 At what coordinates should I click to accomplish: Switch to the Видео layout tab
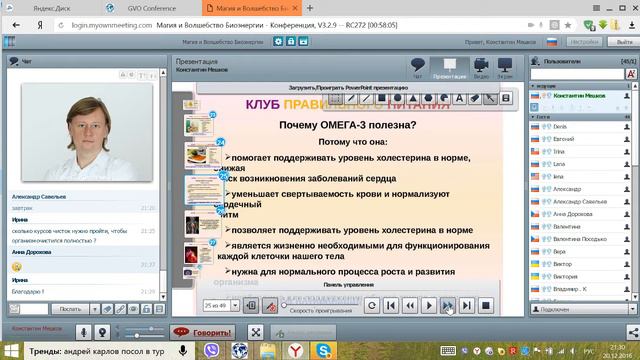click(481, 68)
